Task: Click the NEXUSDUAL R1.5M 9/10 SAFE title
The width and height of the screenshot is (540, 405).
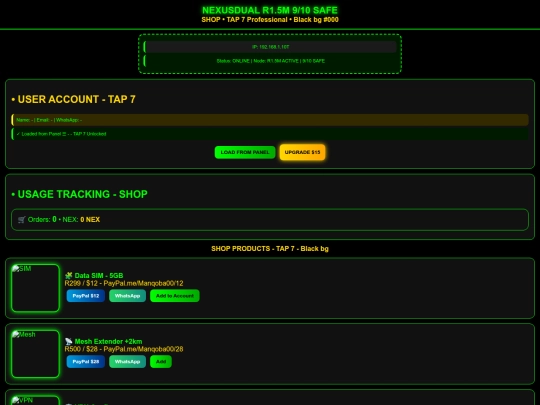Action: [270, 10]
